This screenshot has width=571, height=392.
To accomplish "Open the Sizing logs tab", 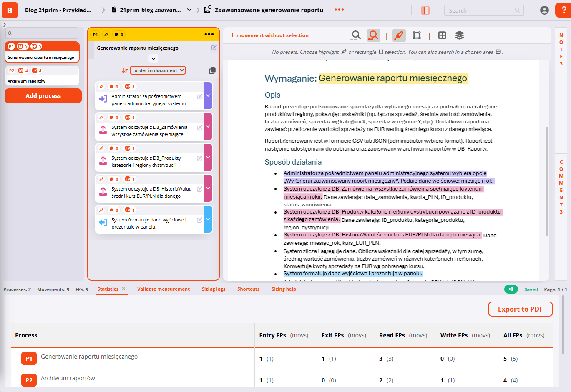I will click(x=213, y=289).
